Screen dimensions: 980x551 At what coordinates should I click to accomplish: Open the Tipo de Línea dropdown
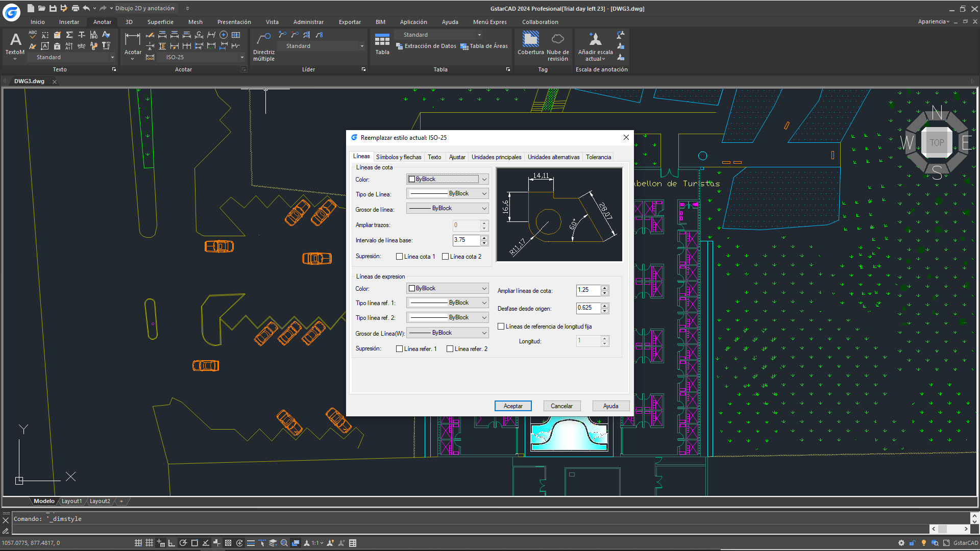click(447, 194)
